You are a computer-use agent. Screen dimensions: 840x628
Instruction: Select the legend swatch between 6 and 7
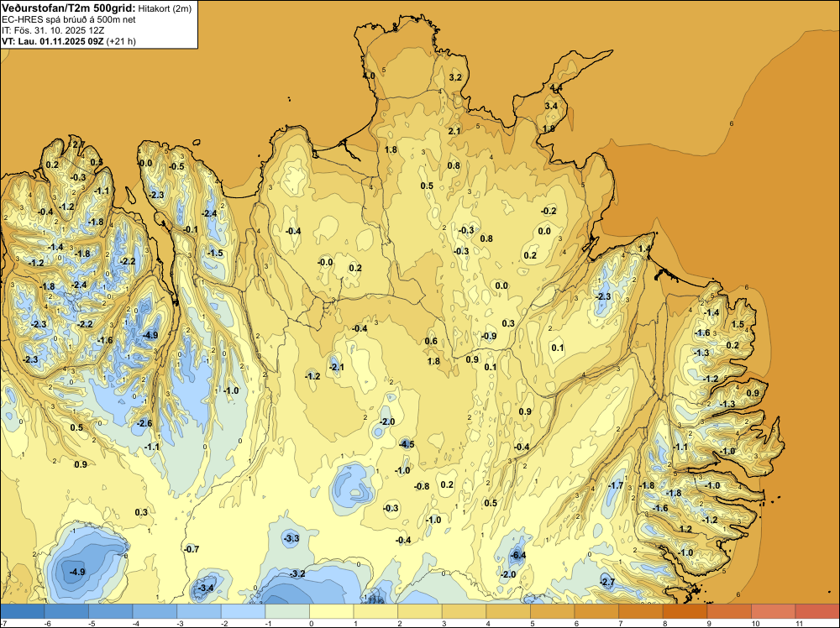(596, 611)
